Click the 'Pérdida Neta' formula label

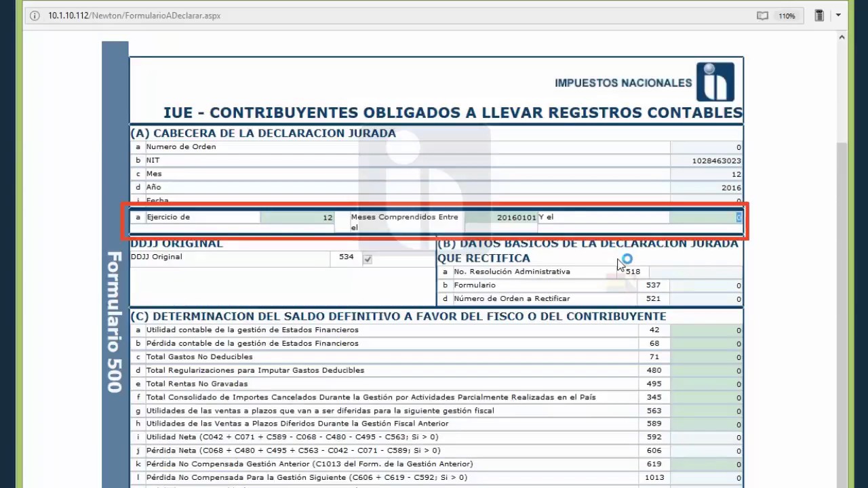[293, 451]
